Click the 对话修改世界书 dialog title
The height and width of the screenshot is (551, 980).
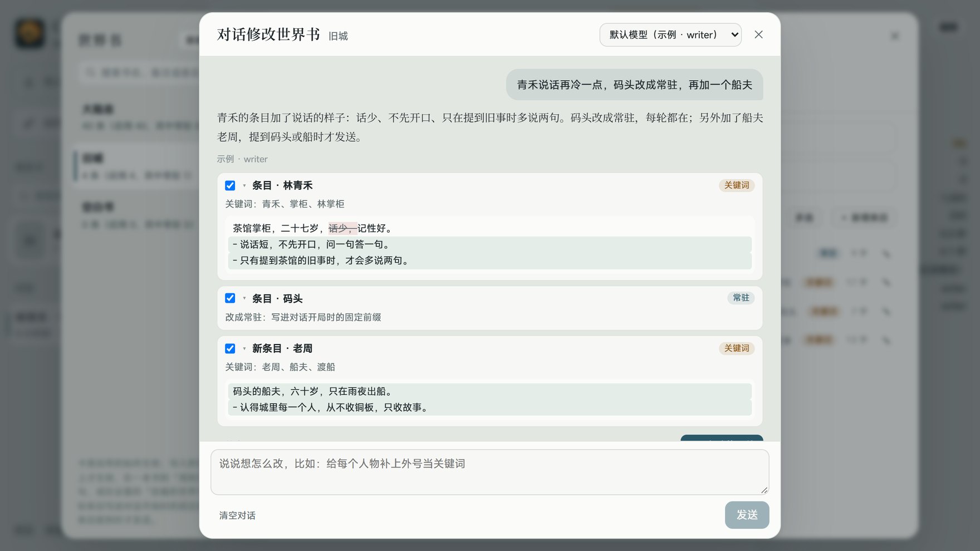point(268,35)
